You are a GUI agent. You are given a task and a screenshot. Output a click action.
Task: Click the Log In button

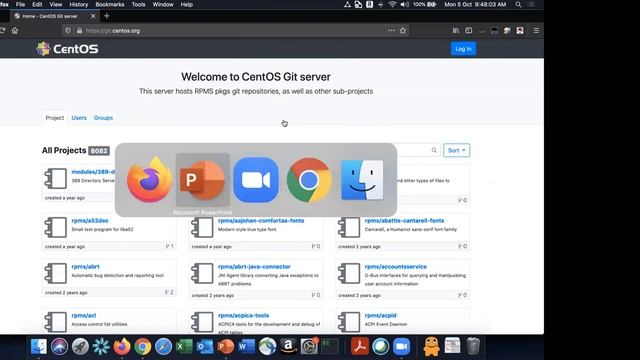tap(463, 49)
